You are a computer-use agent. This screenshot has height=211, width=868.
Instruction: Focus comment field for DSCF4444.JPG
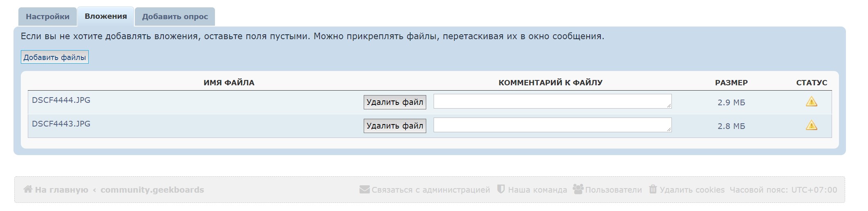552,102
